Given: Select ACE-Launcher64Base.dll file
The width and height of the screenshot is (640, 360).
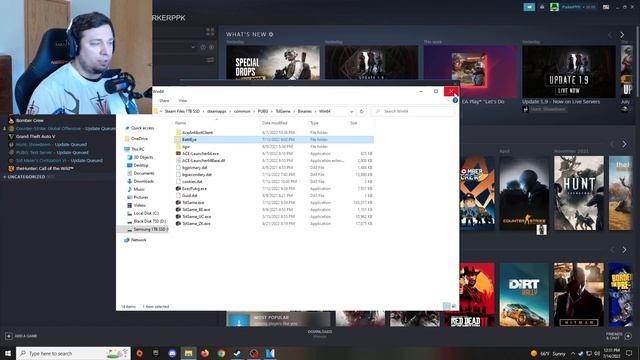Looking at the screenshot, I should [x=204, y=160].
